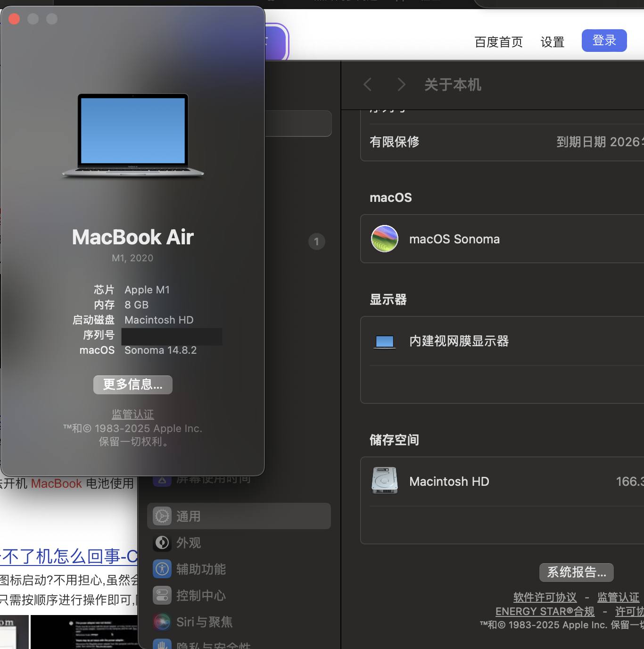Open 百度首页 link
This screenshot has height=649, width=644.
[x=498, y=42]
